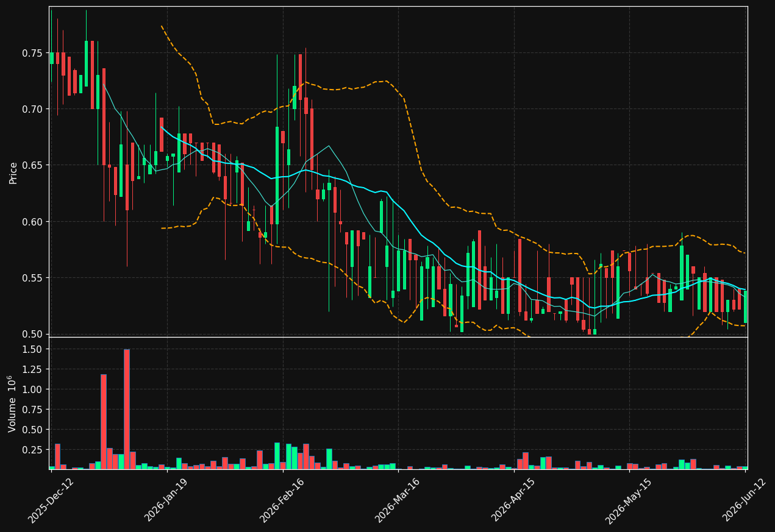Click the tallest red volume bar near 1.50
This screenshot has height=532, width=775.
[127, 409]
